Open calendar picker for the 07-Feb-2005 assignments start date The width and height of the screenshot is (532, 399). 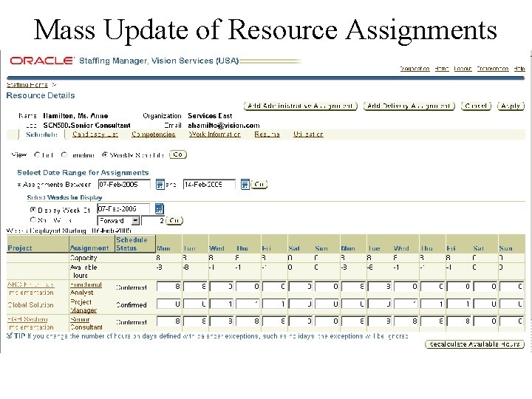(160, 184)
